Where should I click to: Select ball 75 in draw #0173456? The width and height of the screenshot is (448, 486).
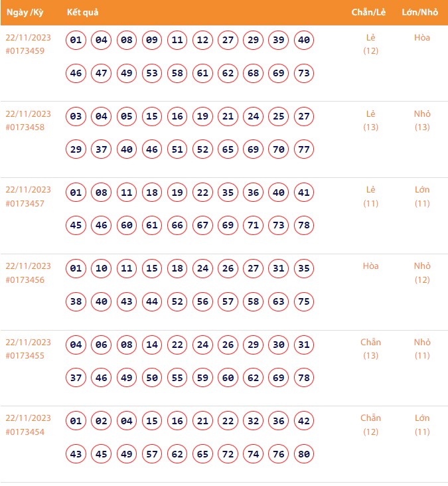304,301
